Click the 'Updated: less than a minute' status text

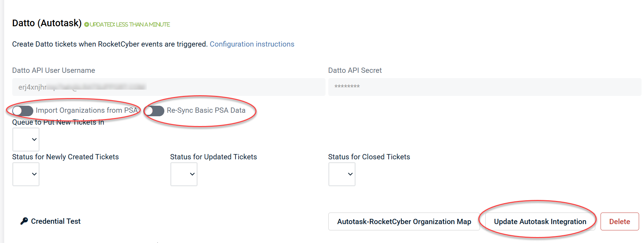(130, 25)
